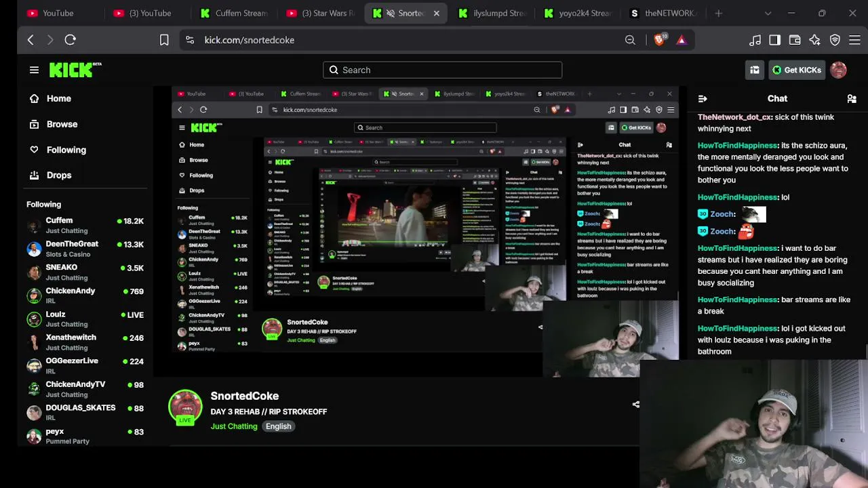Open the Brave Shields lion icon
Image resolution: width=868 pixels, height=488 pixels.
pos(660,40)
